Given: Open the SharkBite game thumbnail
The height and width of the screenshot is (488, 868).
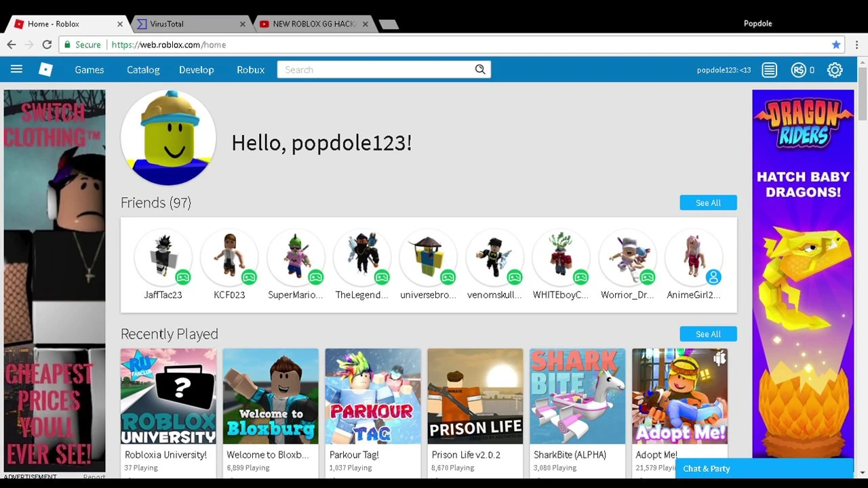Looking at the screenshot, I should pos(578,396).
